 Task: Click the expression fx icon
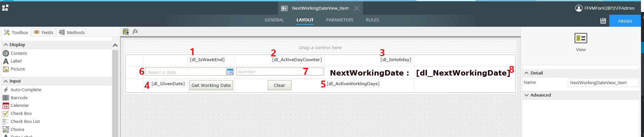pos(135,31)
